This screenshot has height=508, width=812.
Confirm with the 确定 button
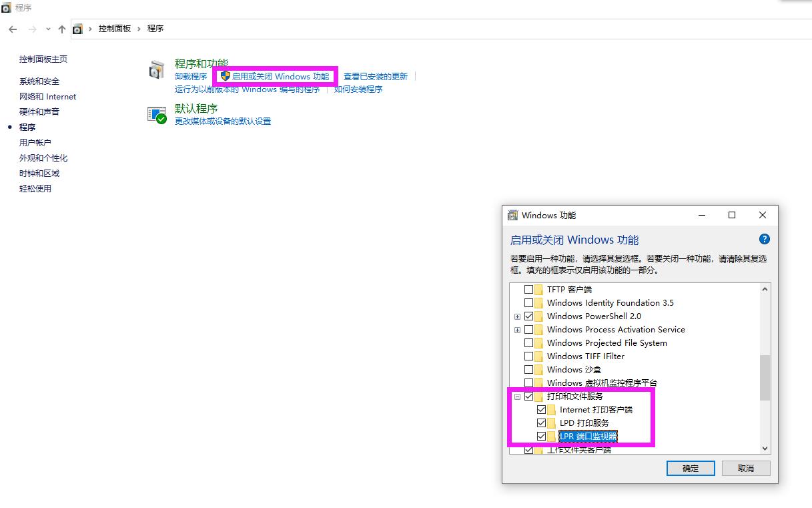click(691, 468)
